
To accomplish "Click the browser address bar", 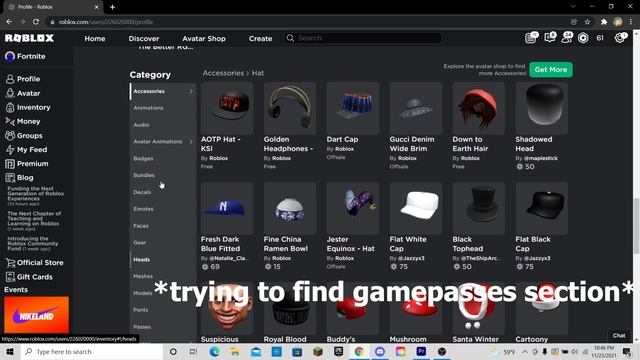I will click(x=306, y=22).
